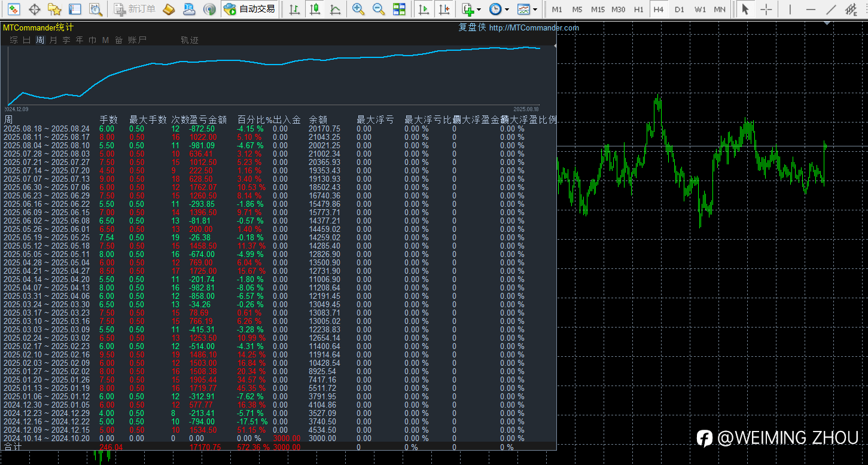Image resolution: width=868 pixels, height=465 pixels.
Task: Click the 45.35 % percentage cell
Action: [x=251, y=388]
